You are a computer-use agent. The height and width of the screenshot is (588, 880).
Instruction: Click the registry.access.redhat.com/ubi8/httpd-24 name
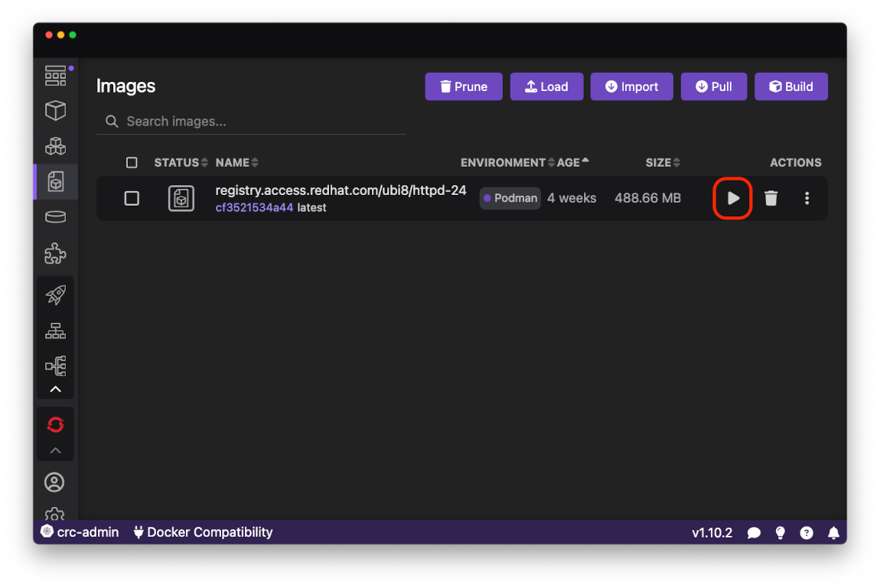click(x=341, y=190)
